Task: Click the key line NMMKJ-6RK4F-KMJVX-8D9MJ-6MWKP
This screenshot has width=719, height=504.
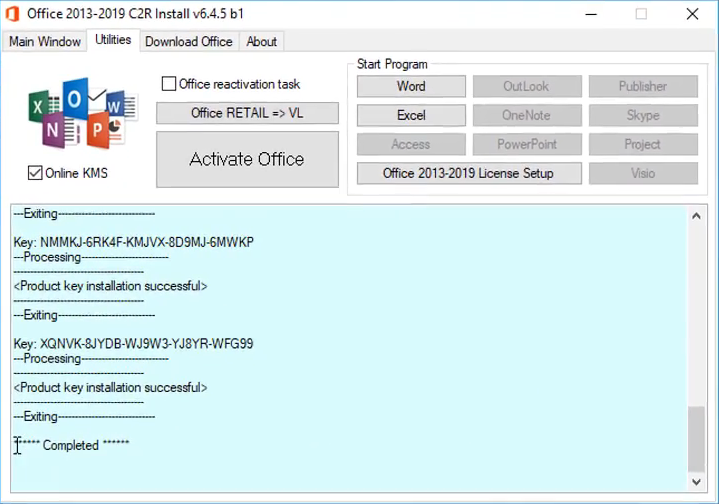Action: pyautogui.click(x=133, y=242)
